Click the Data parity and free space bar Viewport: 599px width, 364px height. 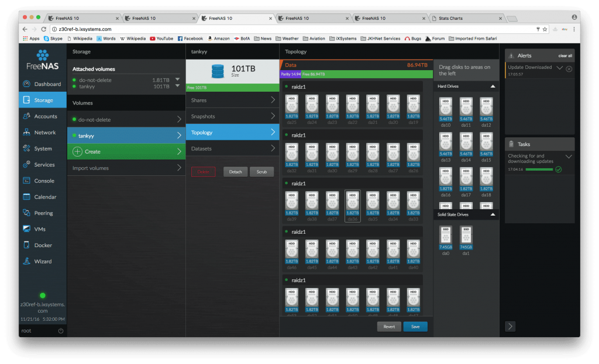pos(356,74)
